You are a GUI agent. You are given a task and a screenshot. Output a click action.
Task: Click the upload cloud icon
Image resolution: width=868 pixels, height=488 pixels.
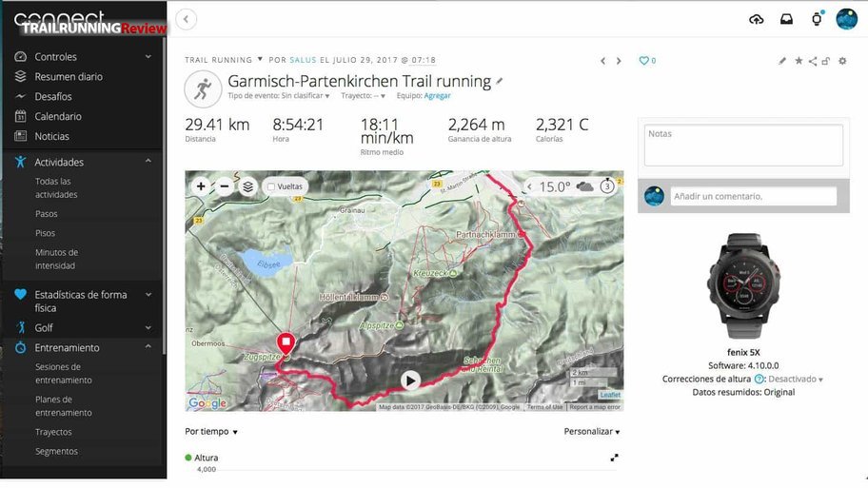(757, 19)
